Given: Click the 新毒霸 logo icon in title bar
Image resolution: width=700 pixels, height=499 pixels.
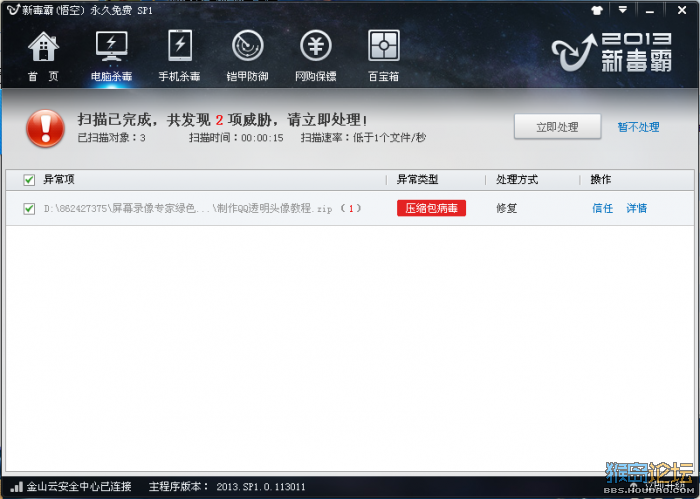Looking at the screenshot, I should (13, 9).
